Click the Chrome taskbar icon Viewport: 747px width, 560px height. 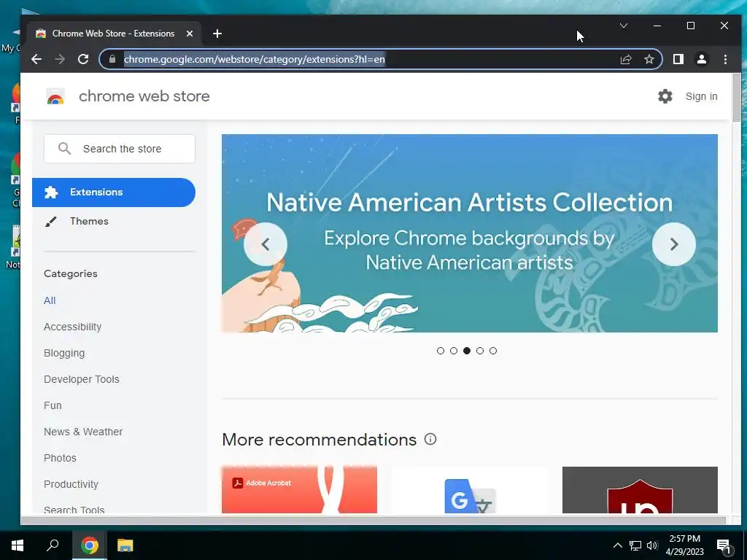point(90,545)
